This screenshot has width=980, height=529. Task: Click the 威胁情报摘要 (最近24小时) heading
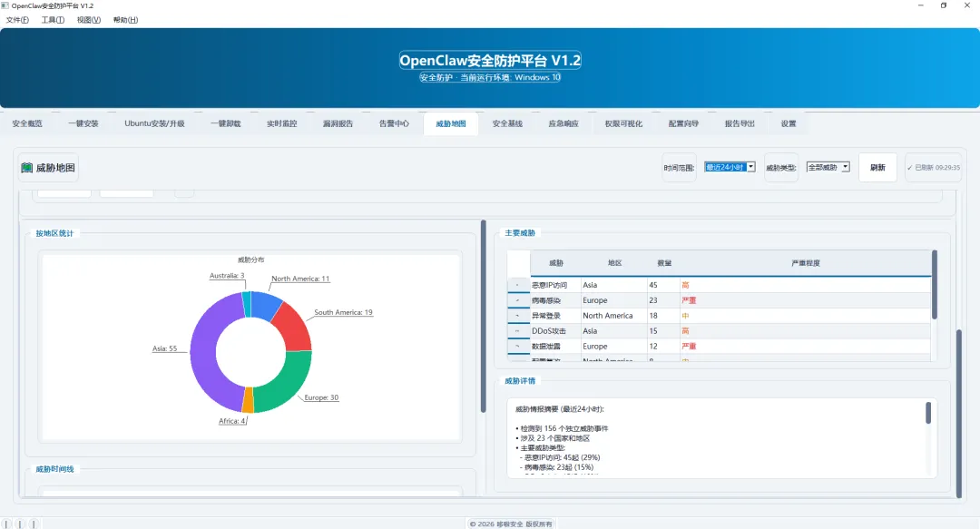[x=559, y=409]
